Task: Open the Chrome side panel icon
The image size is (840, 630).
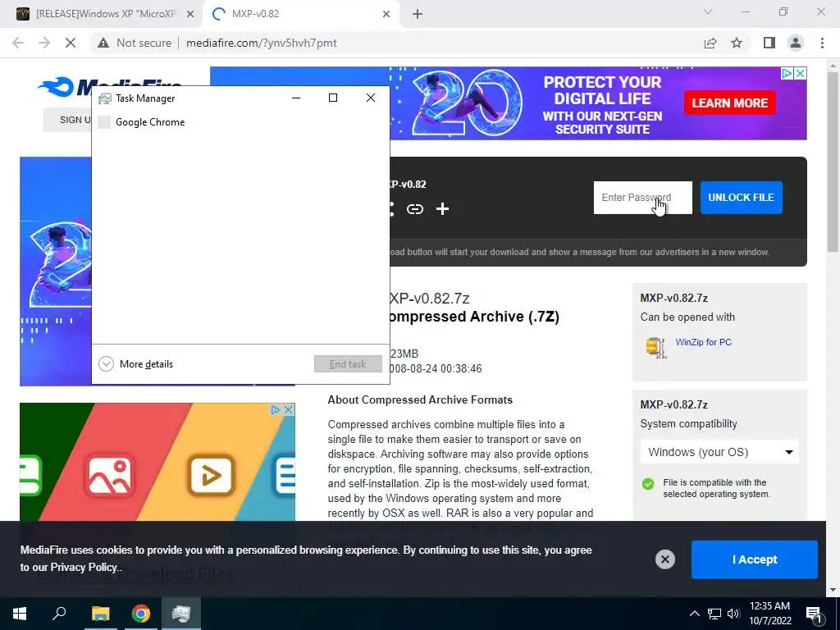Action: point(769,43)
